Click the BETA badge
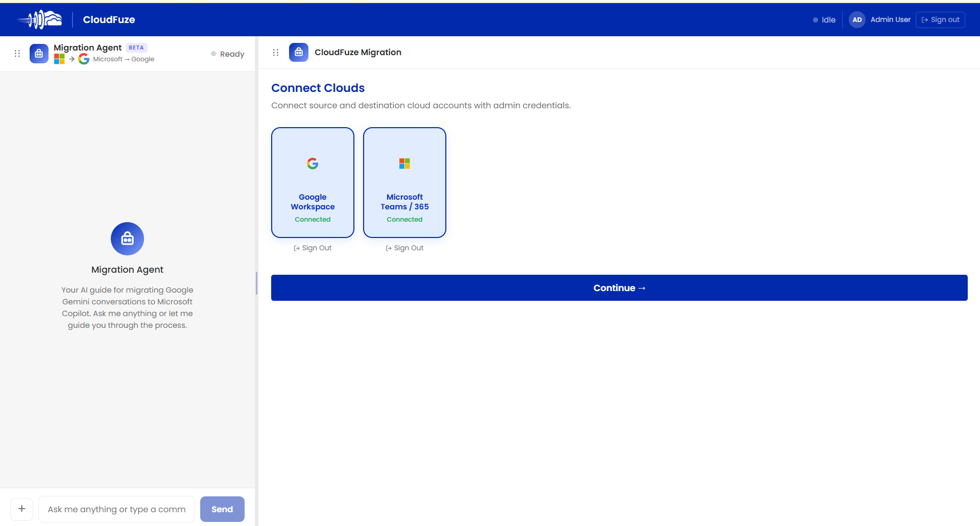This screenshot has height=526, width=980. pos(136,47)
